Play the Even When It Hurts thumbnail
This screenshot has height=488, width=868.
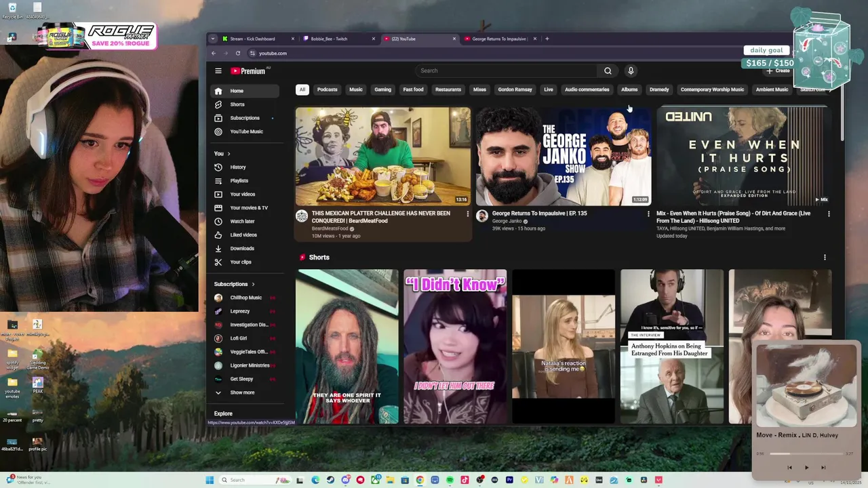(x=744, y=157)
